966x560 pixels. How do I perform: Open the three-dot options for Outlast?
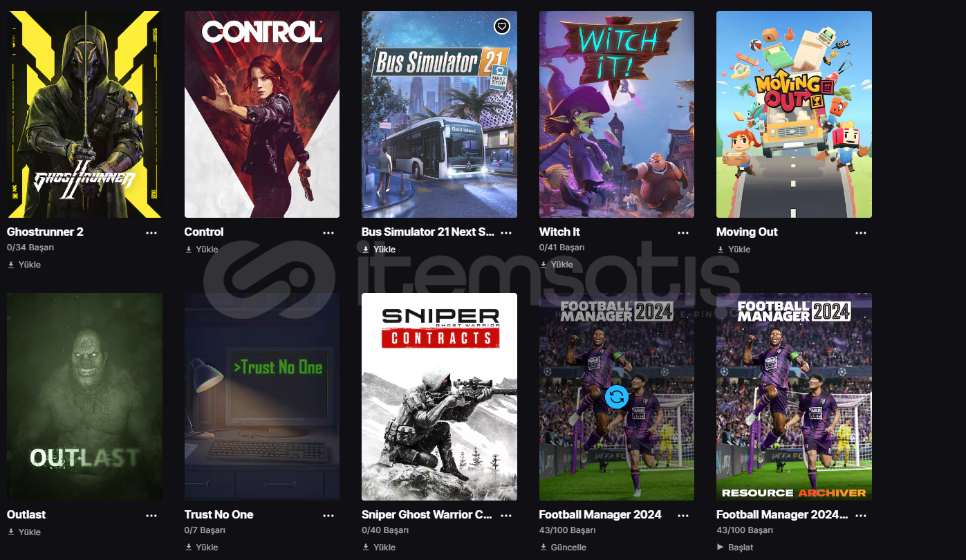click(151, 515)
